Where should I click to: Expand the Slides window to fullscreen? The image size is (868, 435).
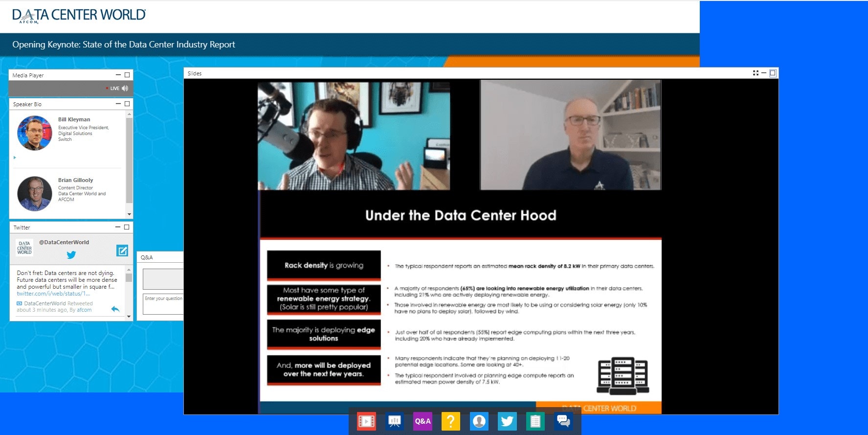pos(756,73)
